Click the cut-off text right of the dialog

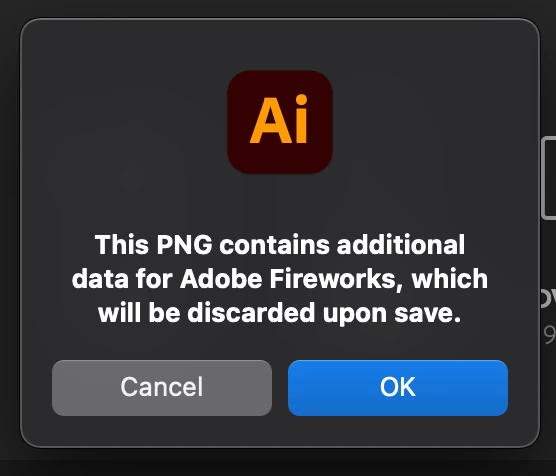(548, 298)
